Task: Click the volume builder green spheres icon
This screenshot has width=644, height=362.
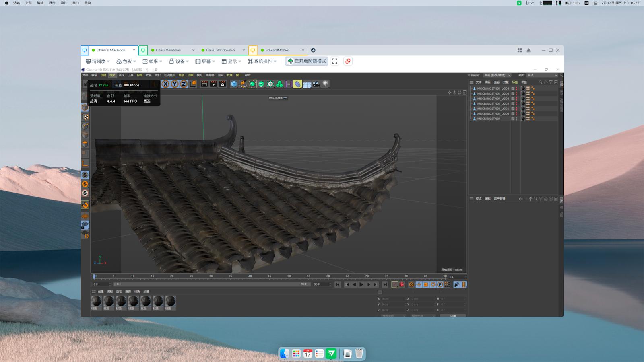Action: (279, 84)
